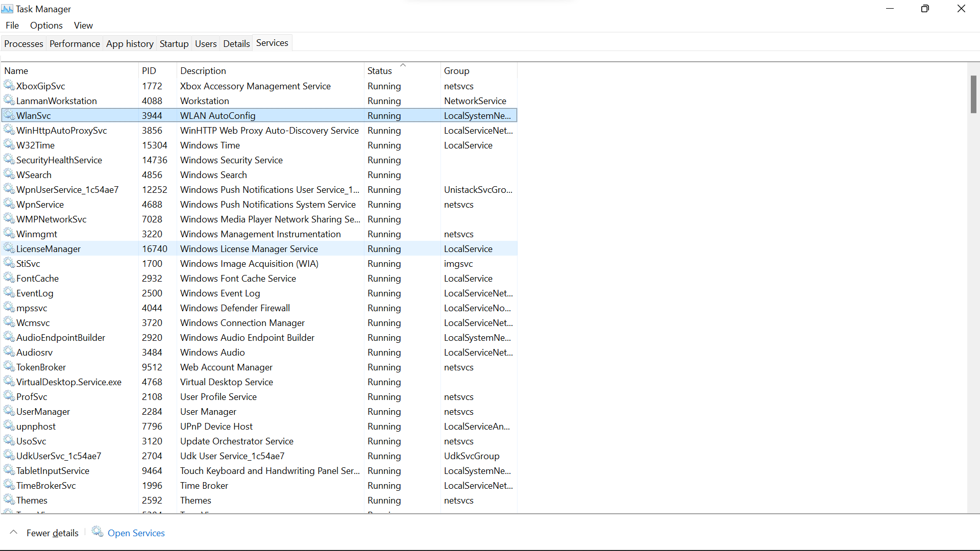
Task: Click the vertical scrollbar thumb
Action: coord(973,94)
